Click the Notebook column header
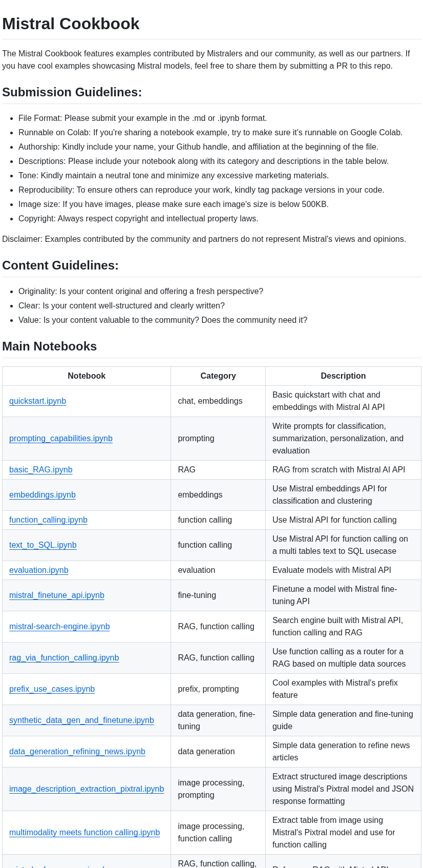 (87, 376)
